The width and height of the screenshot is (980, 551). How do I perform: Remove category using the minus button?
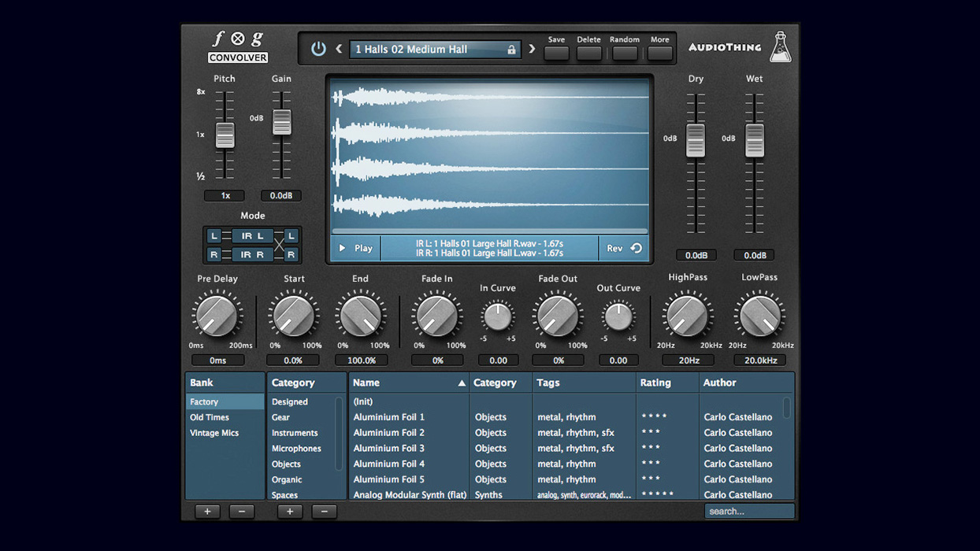tap(324, 512)
